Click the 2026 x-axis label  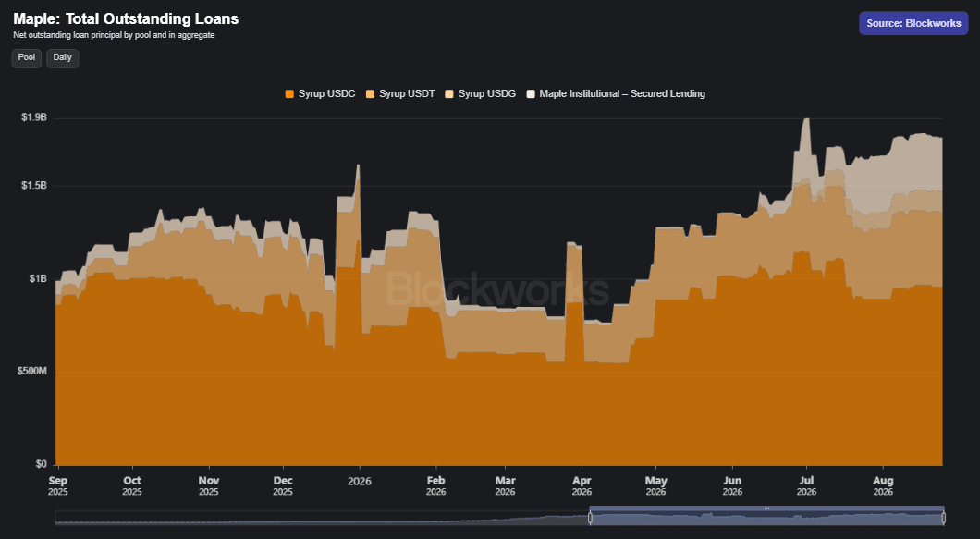coord(360,481)
